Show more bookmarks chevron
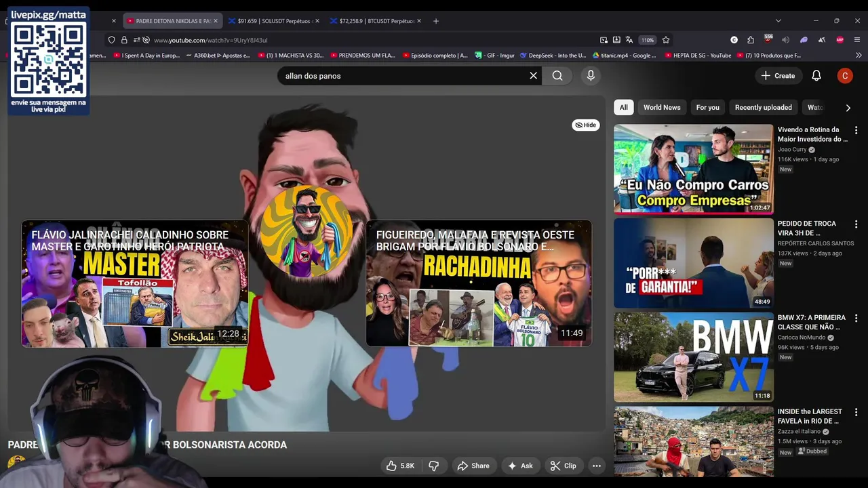Viewport: 868px width, 488px height. (x=859, y=56)
